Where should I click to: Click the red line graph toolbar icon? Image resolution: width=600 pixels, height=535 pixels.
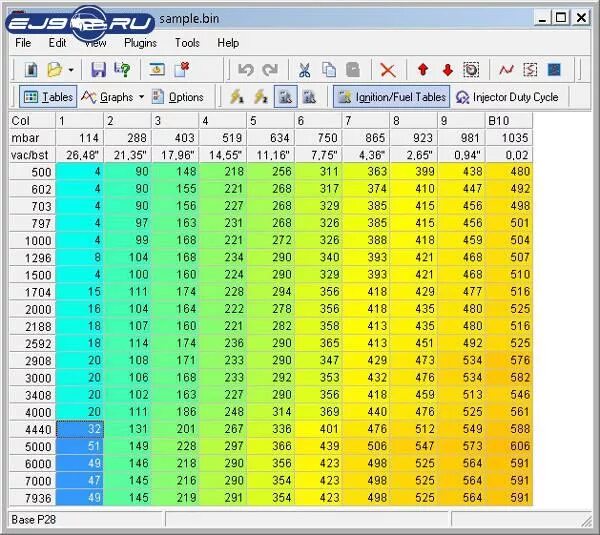click(x=507, y=70)
